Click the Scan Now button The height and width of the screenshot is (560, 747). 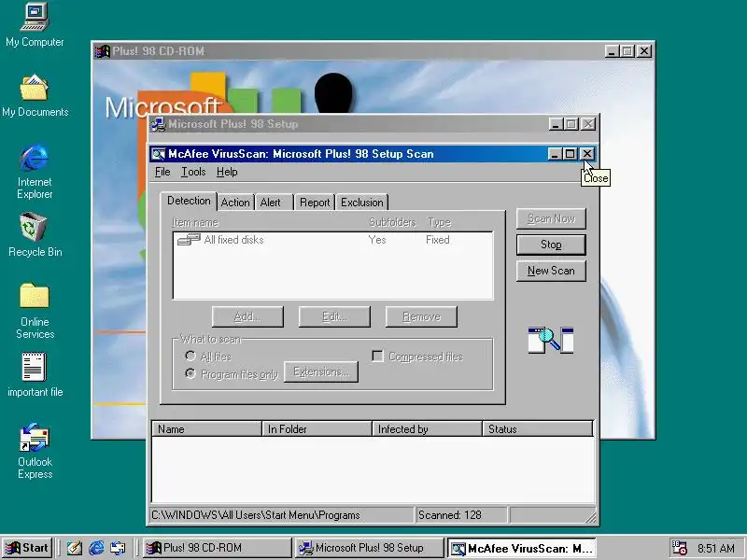point(551,218)
